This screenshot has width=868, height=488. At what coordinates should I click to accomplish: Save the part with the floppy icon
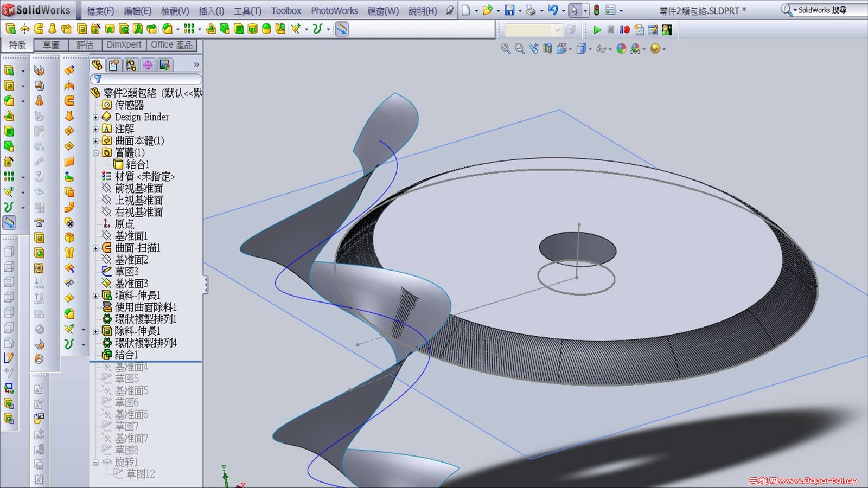coord(509,10)
